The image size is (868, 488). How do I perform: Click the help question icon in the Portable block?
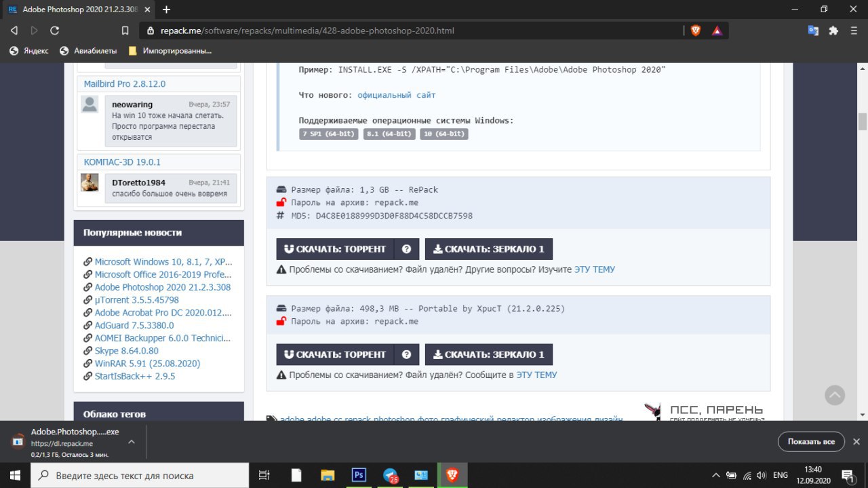[x=406, y=354]
